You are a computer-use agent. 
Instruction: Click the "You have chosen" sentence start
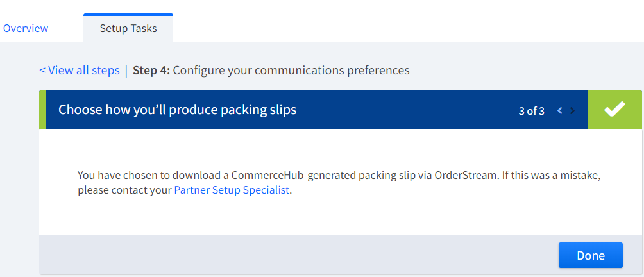tap(115, 175)
